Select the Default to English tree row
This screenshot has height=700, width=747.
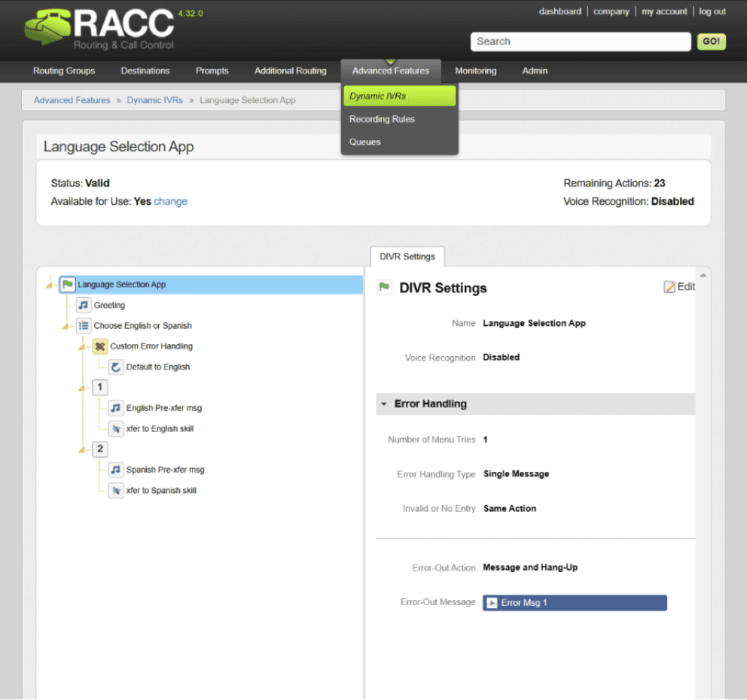coord(157,367)
